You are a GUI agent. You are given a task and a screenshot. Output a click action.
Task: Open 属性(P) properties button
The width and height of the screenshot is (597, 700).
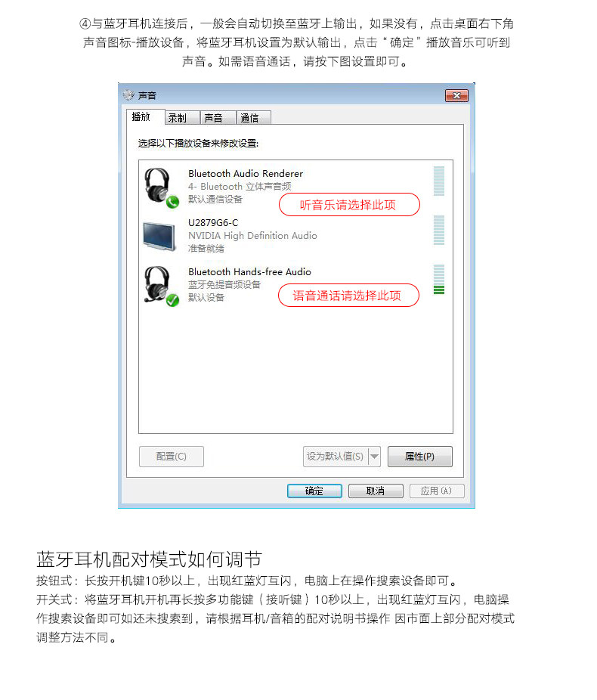click(x=420, y=457)
